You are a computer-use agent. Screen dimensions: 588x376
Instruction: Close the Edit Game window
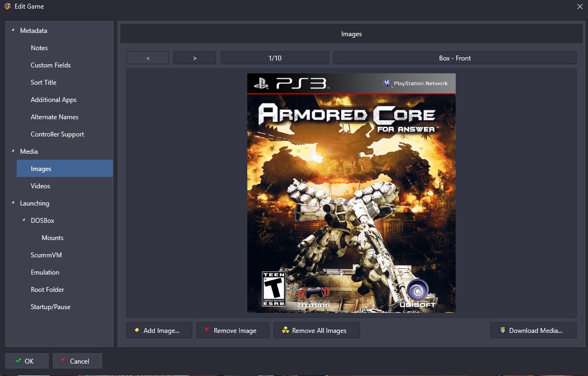coord(580,6)
